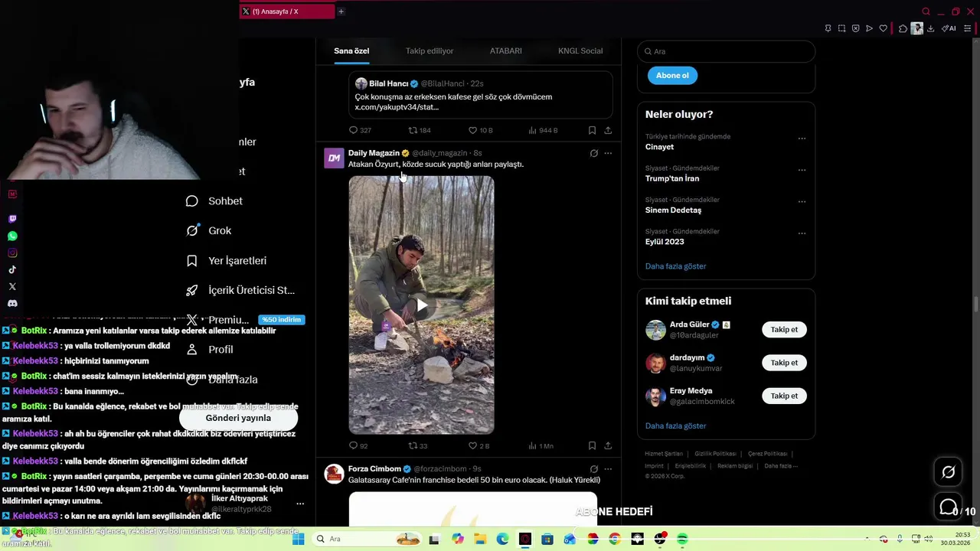Open Twitch from Opera sidebar

tap(12, 219)
